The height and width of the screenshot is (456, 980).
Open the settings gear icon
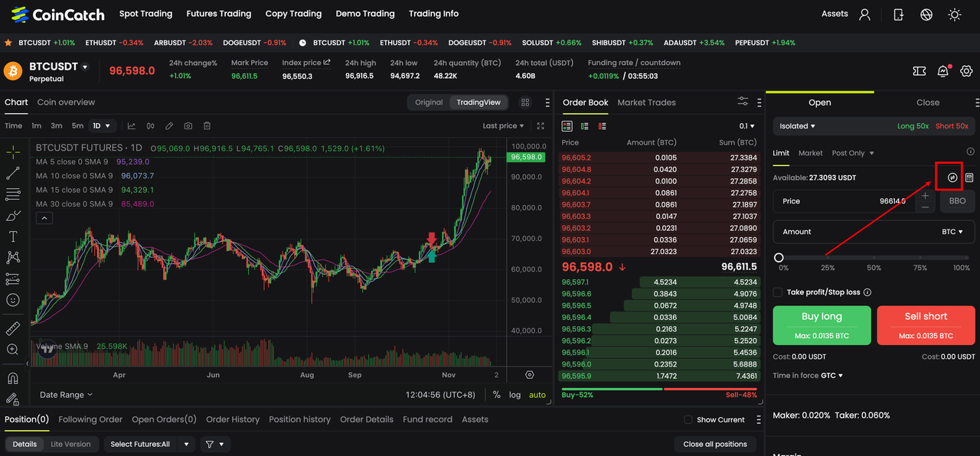pyautogui.click(x=966, y=71)
